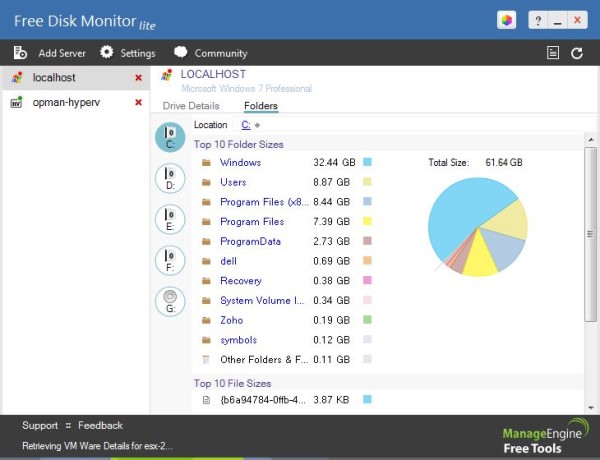600x460 pixels.
Task: Click the Recovery pink color swatch
Action: click(x=367, y=280)
